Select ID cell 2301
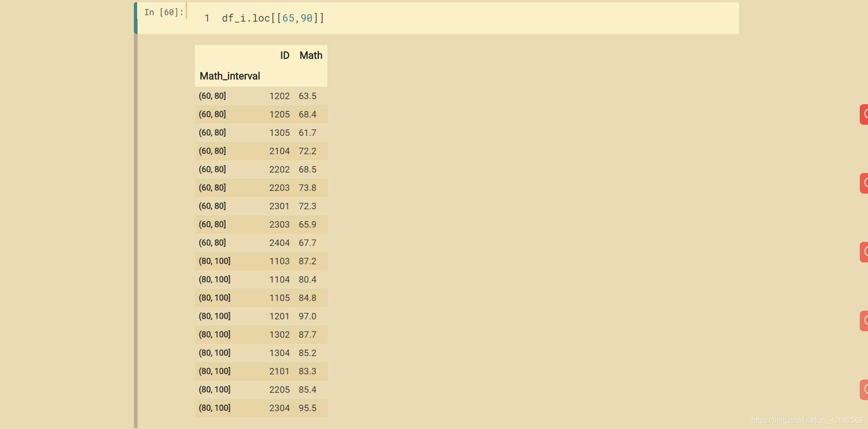 (279, 206)
